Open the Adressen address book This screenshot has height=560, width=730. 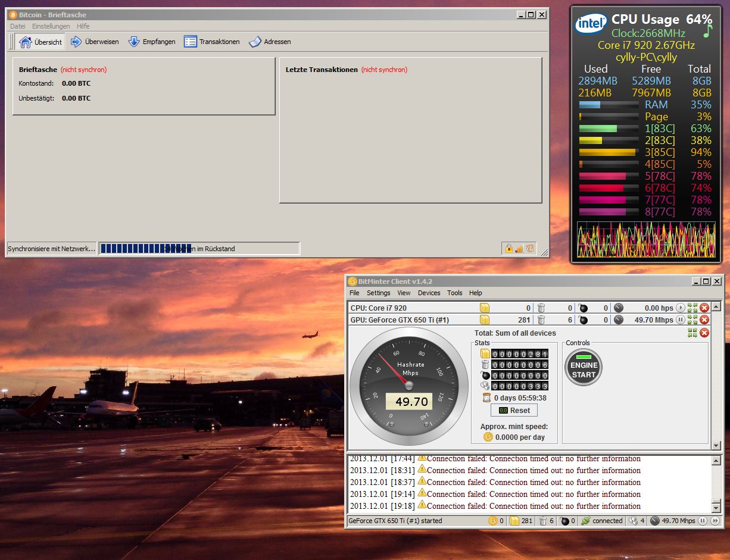point(270,42)
